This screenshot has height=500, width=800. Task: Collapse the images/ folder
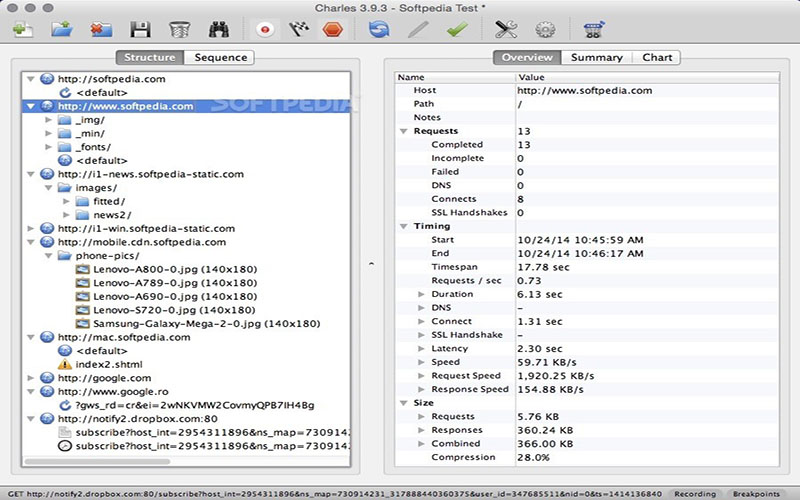point(48,188)
